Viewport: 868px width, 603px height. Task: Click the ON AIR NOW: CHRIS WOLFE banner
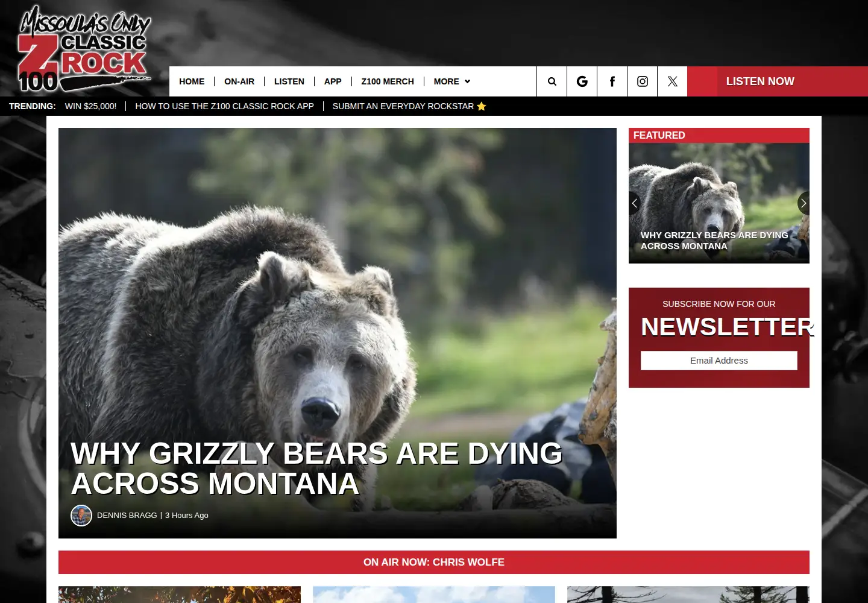(434, 562)
